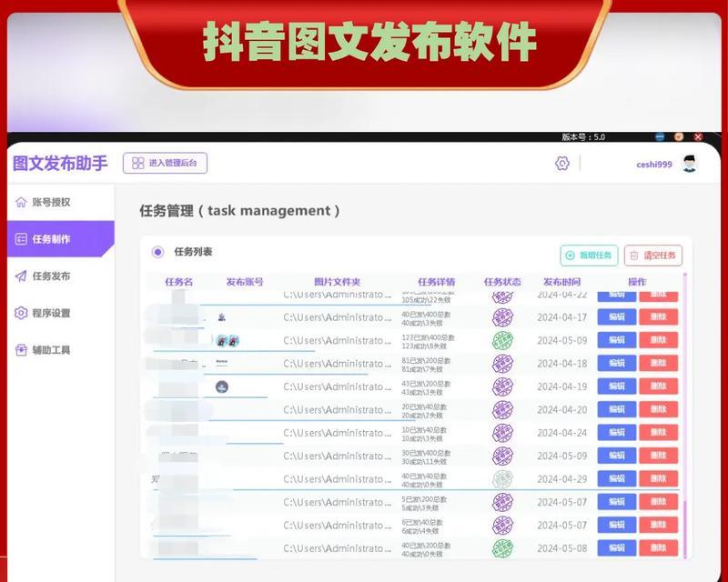This screenshot has width=728, height=582.
Task: Delete the 2024-04-17 task
Action: tap(658, 317)
